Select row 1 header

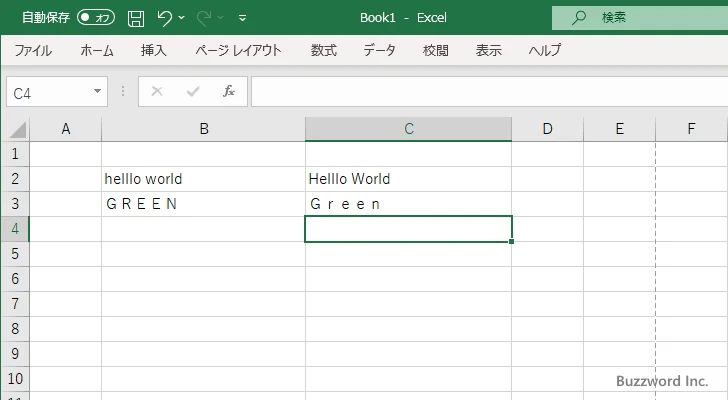point(15,154)
